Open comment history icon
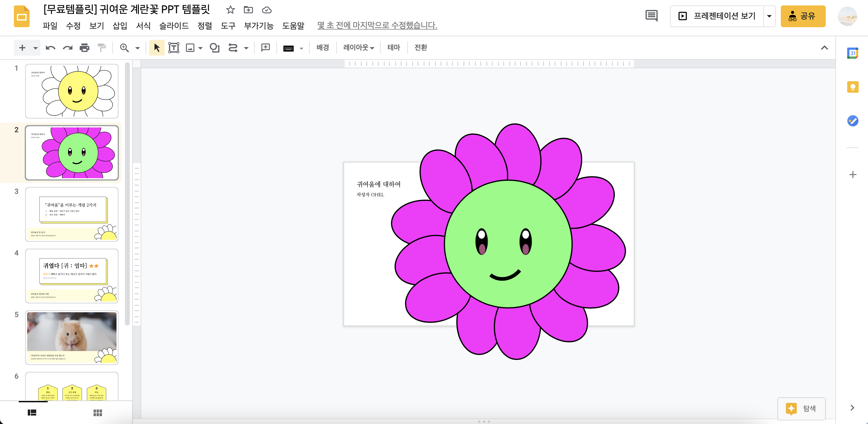This screenshot has height=424, width=868. pyautogui.click(x=651, y=16)
